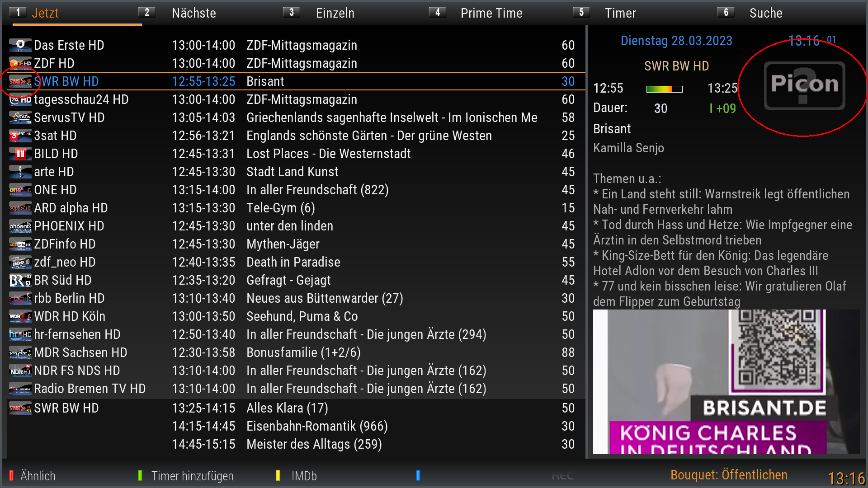Click the Brisant programme progress bar
868x488 pixels.
(664, 89)
